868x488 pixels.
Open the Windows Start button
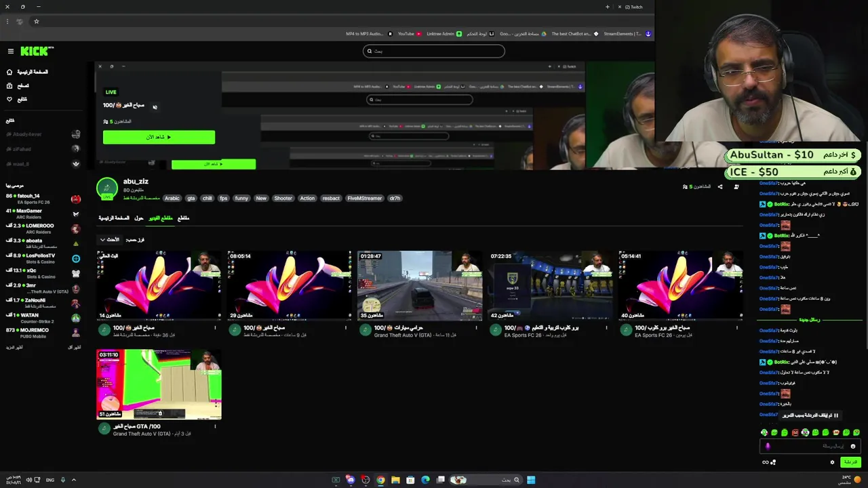tap(531, 480)
